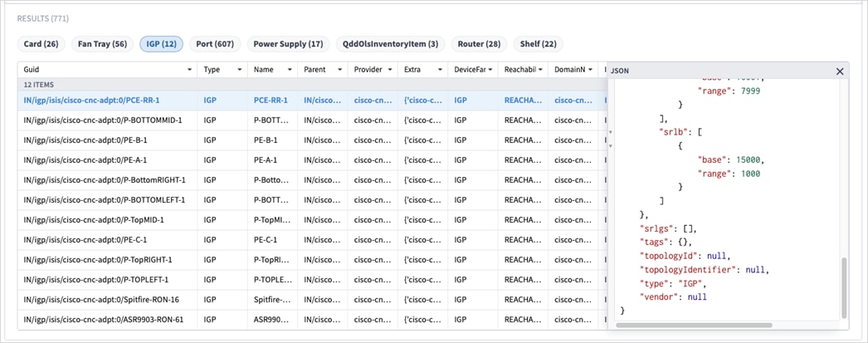Select row IN/igp/isis/cisco-cnc-adpt:0/P-BottomRIGHT-1
This screenshot has width=868, height=343.
coord(313,180)
